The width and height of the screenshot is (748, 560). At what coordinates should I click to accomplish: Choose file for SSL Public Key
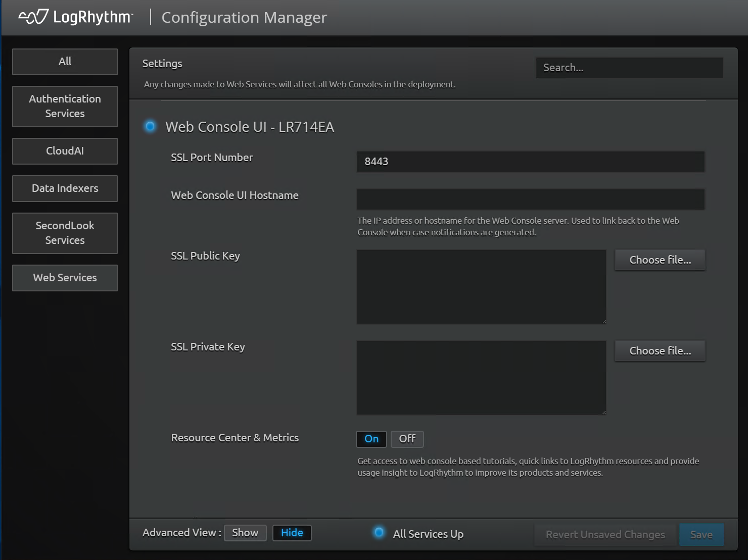click(660, 260)
